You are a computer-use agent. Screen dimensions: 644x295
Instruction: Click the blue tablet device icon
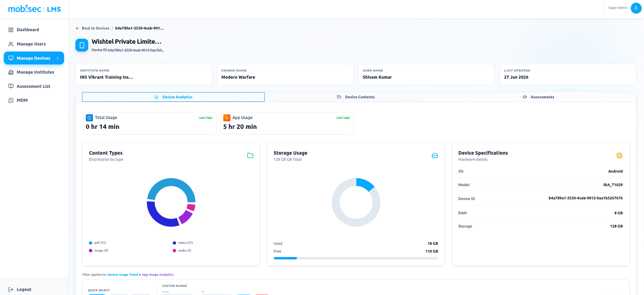[82, 45]
